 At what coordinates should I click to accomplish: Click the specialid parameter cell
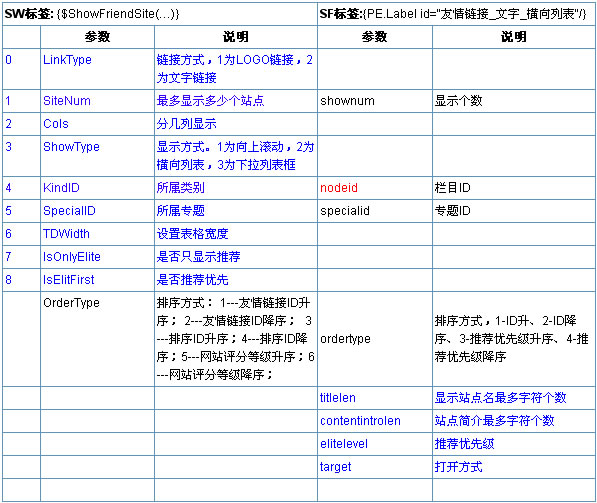[375, 211]
